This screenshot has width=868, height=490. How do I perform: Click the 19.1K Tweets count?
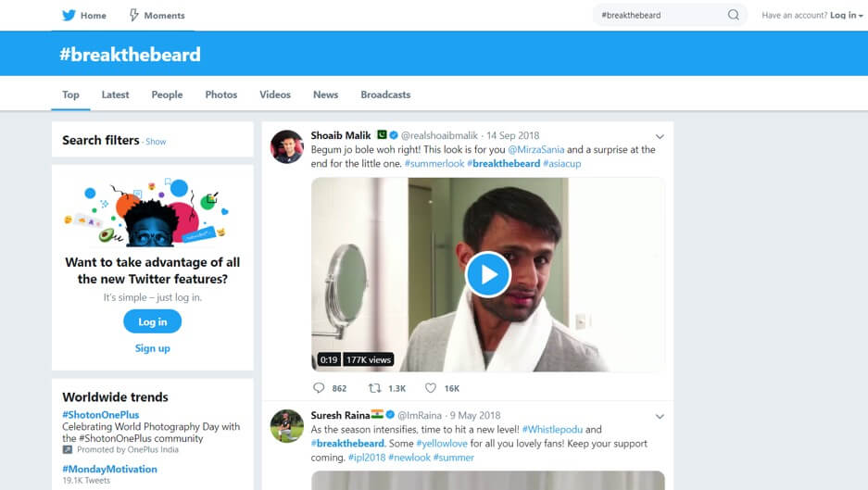coord(86,481)
